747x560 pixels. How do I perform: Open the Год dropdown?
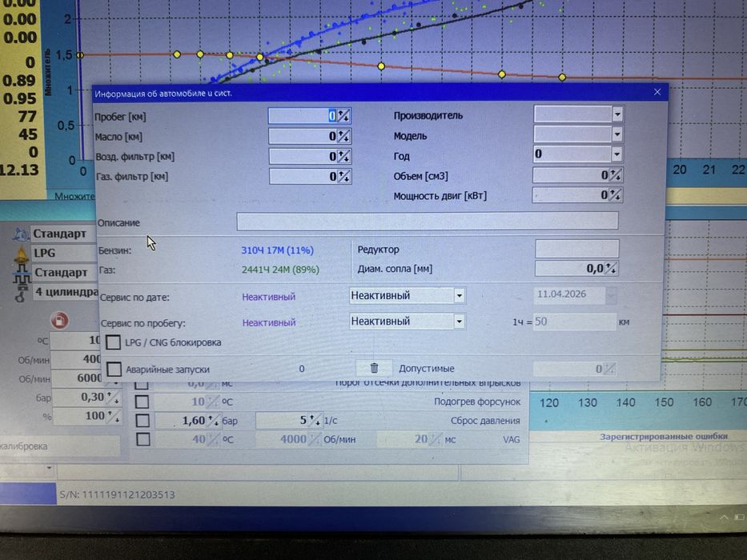pyautogui.click(x=617, y=154)
